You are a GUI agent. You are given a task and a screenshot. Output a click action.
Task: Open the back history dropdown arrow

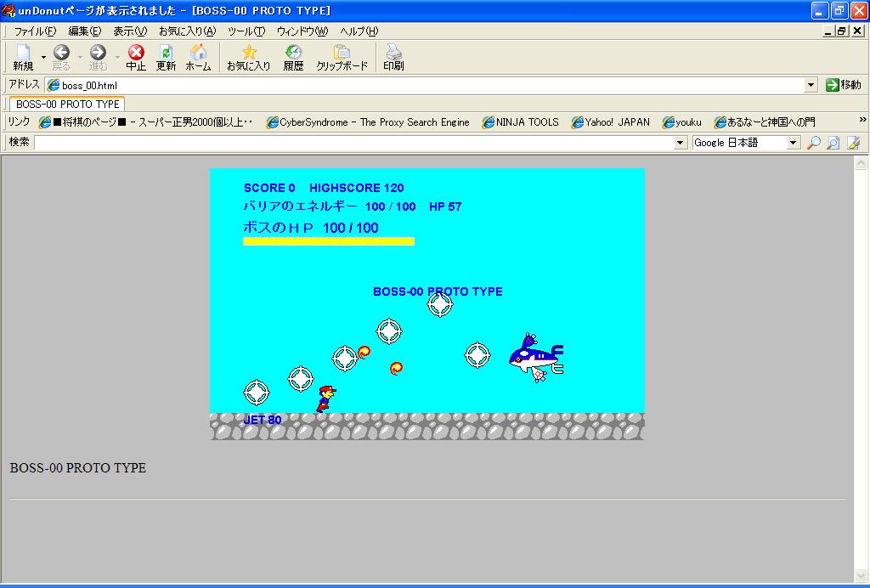pyautogui.click(x=80, y=57)
